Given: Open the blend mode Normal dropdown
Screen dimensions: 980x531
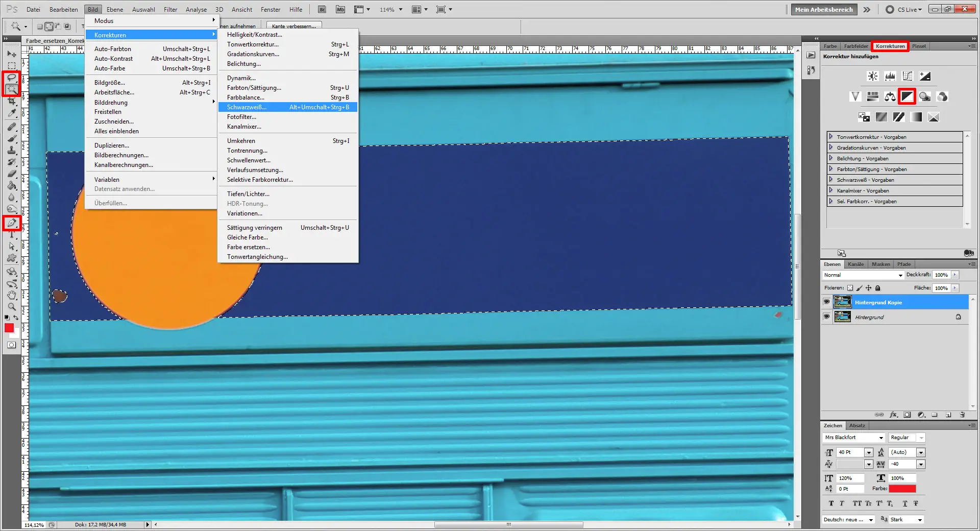Looking at the screenshot, I should click(x=863, y=275).
